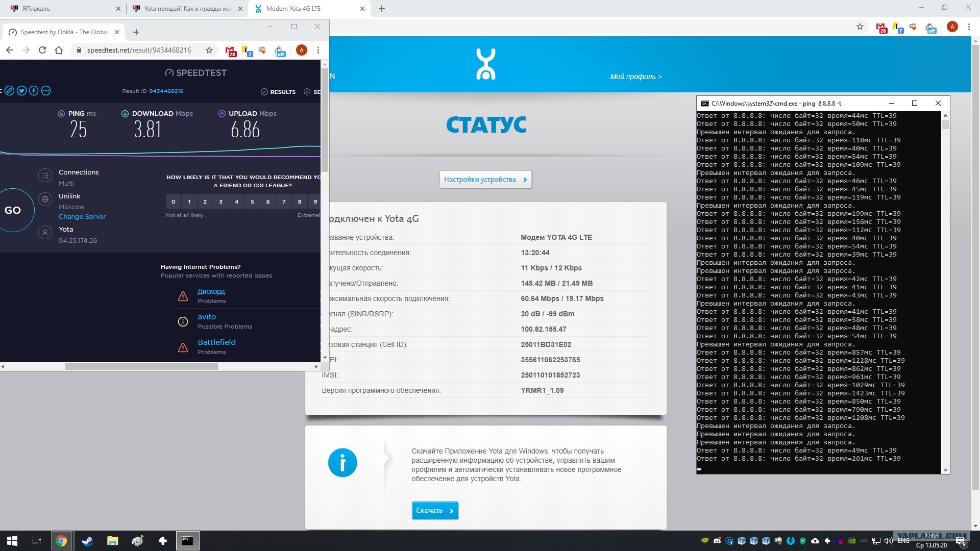Open Настройки устройства settings
The image size is (980, 551).
click(x=485, y=180)
